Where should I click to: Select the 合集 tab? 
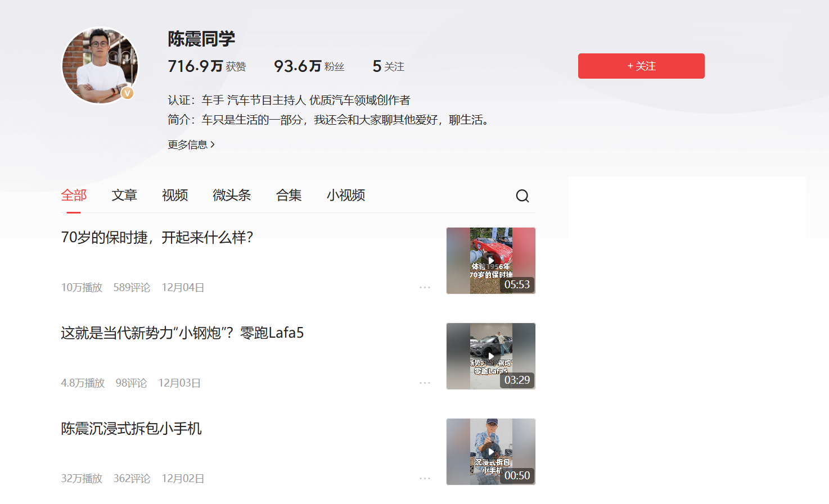coord(289,196)
